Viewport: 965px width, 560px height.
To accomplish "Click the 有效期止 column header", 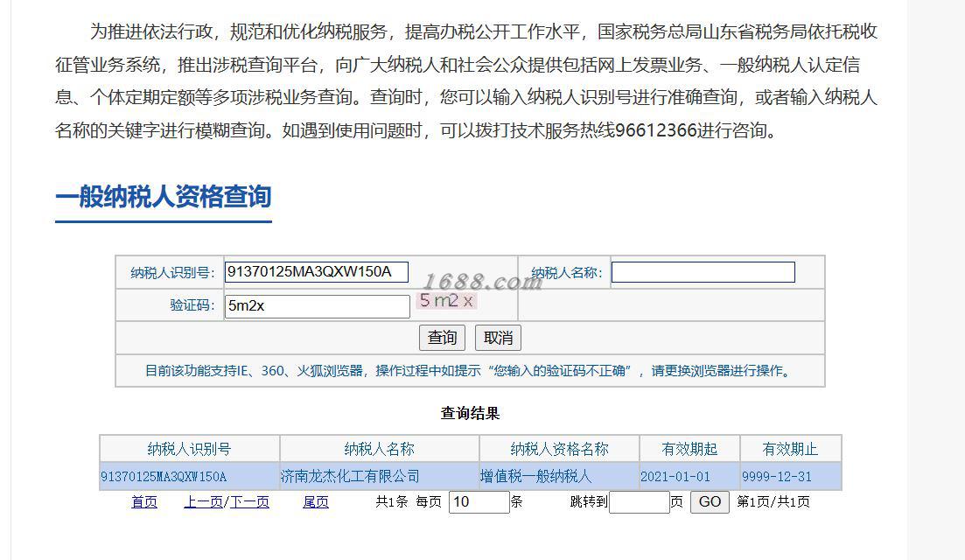I will [790, 449].
